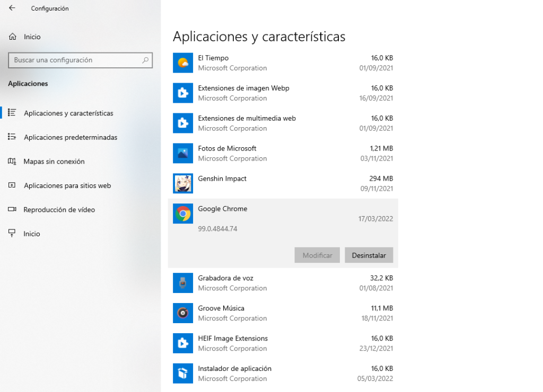Screen dimensions: 543x392
Task: Click the Extensiones de imagen Webp icon
Action: (183, 93)
